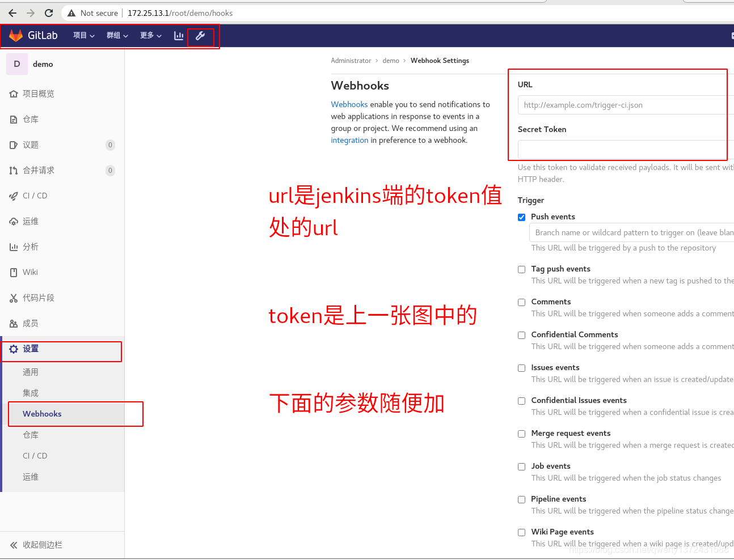Image resolution: width=734 pixels, height=560 pixels.
Task: Click demo breadcrumb link
Action: tap(391, 61)
